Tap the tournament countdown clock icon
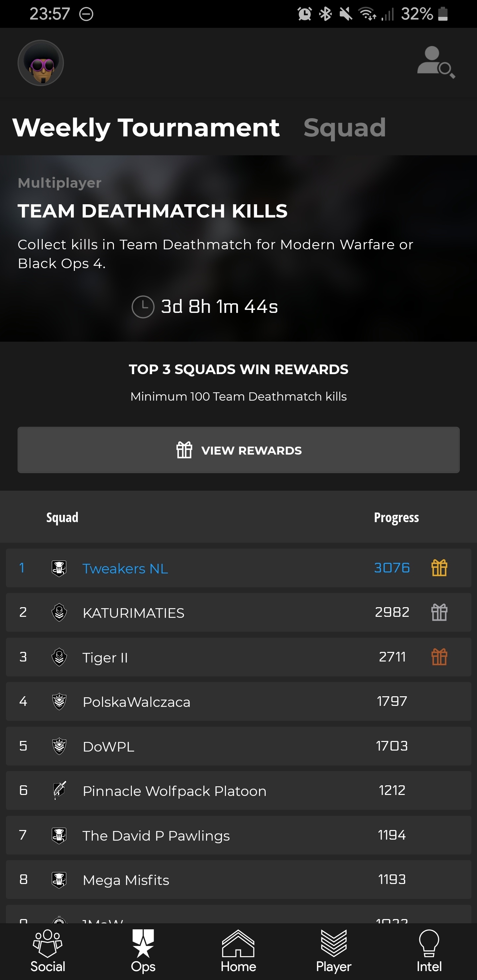Screen dimensions: 477x980 [x=143, y=307]
